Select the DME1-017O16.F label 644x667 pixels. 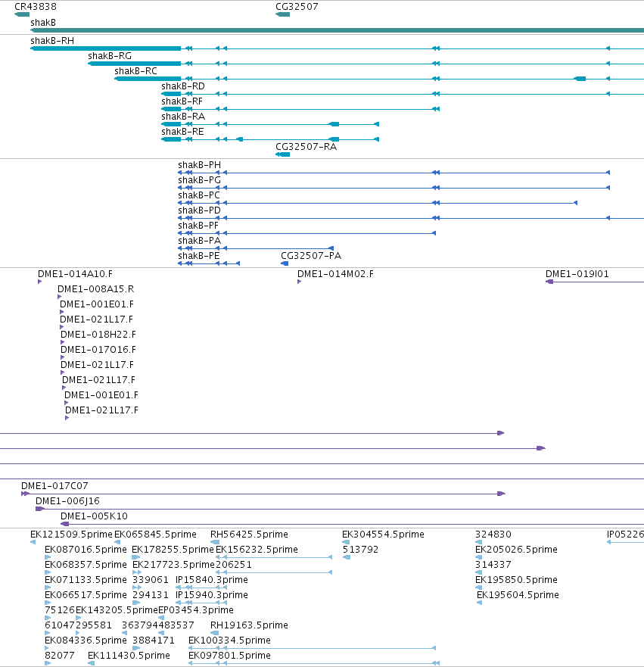(98, 350)
